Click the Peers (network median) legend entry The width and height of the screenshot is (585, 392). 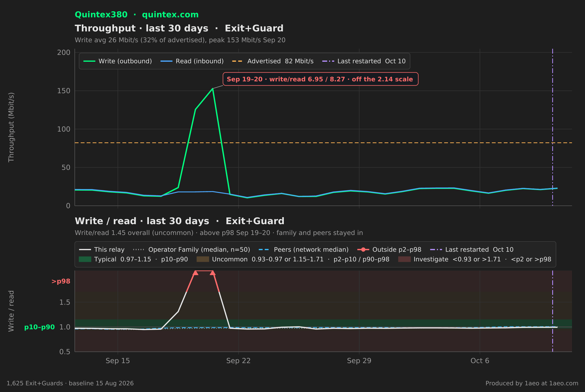[304, 250]
